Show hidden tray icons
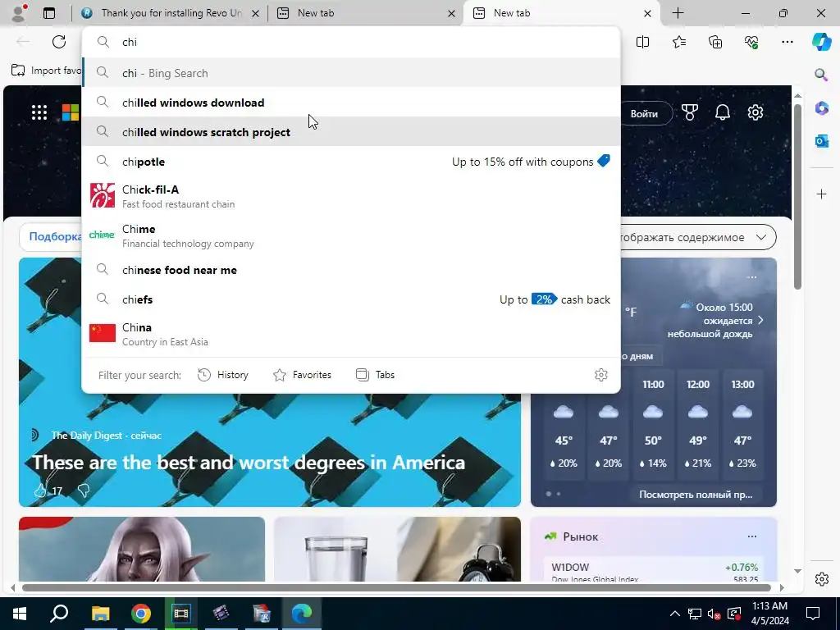Viewport: 840px width, 630px height. [x=675, y=614]
